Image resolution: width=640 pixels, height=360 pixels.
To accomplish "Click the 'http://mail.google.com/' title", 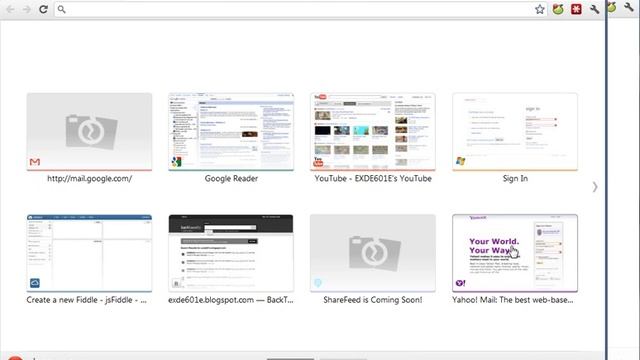I will point(89,178).
